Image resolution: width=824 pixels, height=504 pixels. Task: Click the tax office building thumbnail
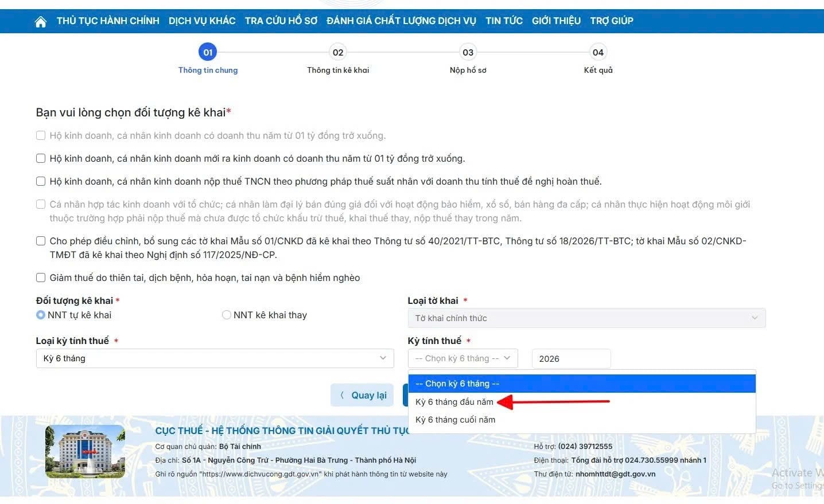pos(85,452)
